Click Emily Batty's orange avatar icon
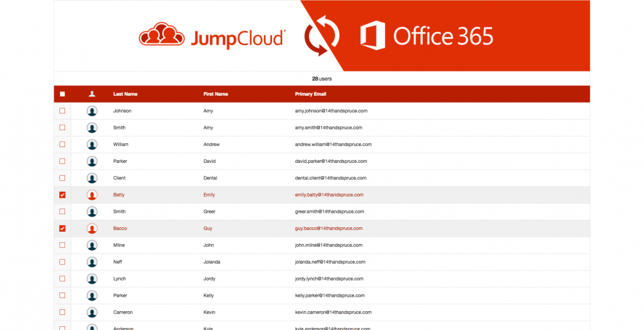The width and height of the screenshot is (644, 330). coord(92,195)
